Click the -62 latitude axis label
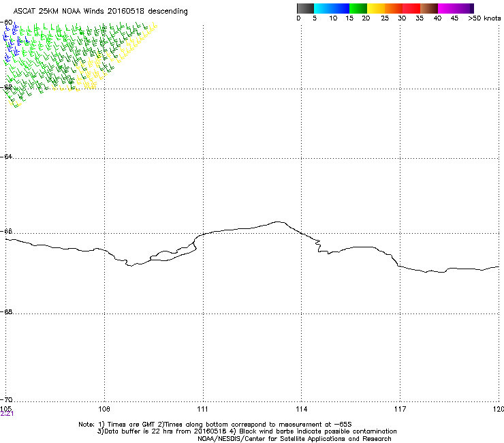This screenshot has width=504, height=443. pyautogui.click(x=7, y=87)
